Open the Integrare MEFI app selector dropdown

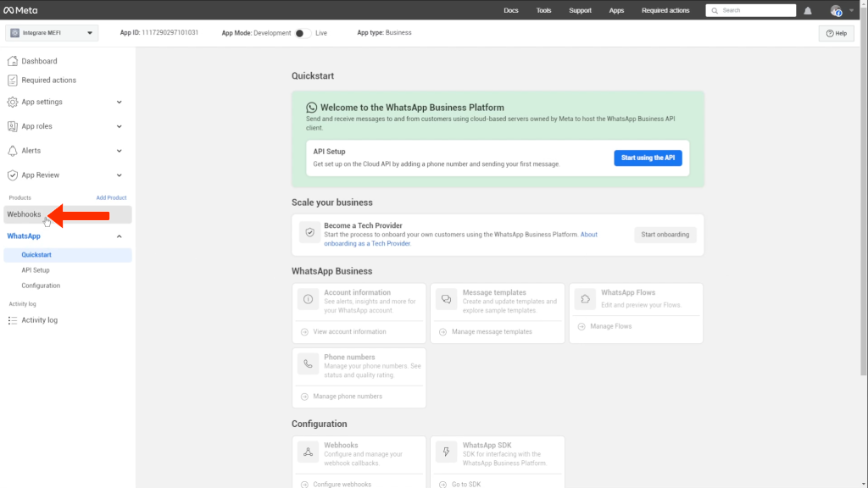(x=52, y=33)
